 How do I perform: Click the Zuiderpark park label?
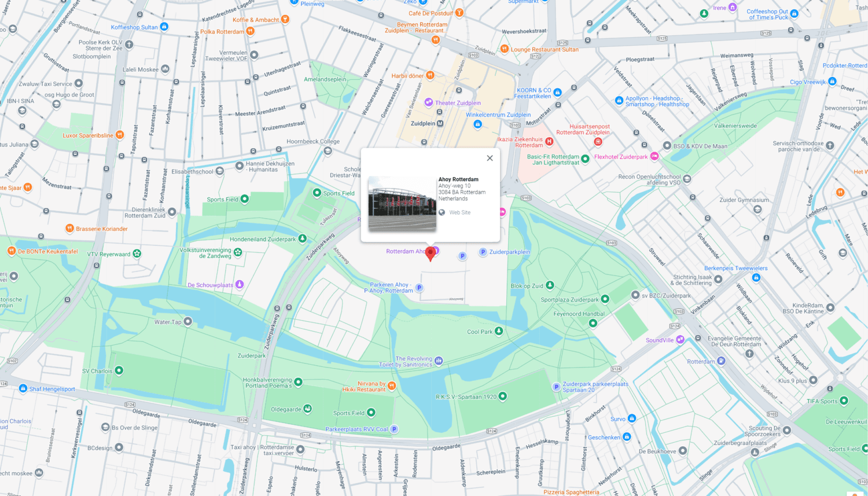pyautogui.click(x=252, y=355)
